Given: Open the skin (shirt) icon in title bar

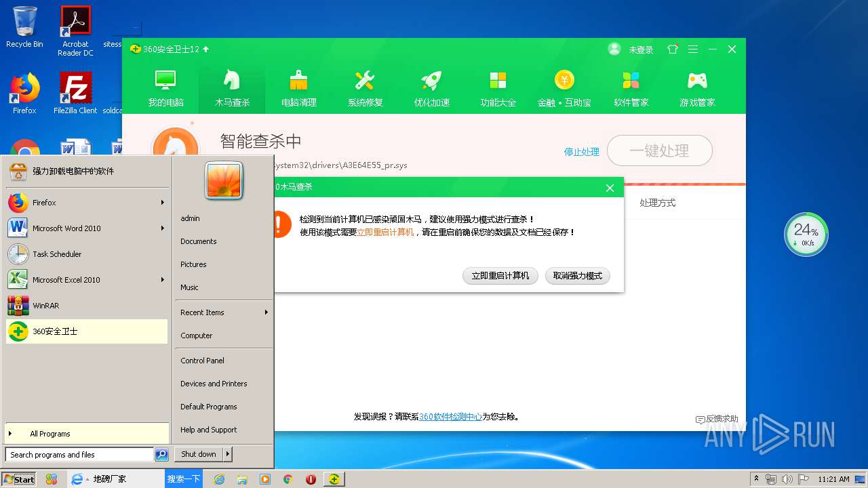Looking at the screenshot, I should click(673, 49).
